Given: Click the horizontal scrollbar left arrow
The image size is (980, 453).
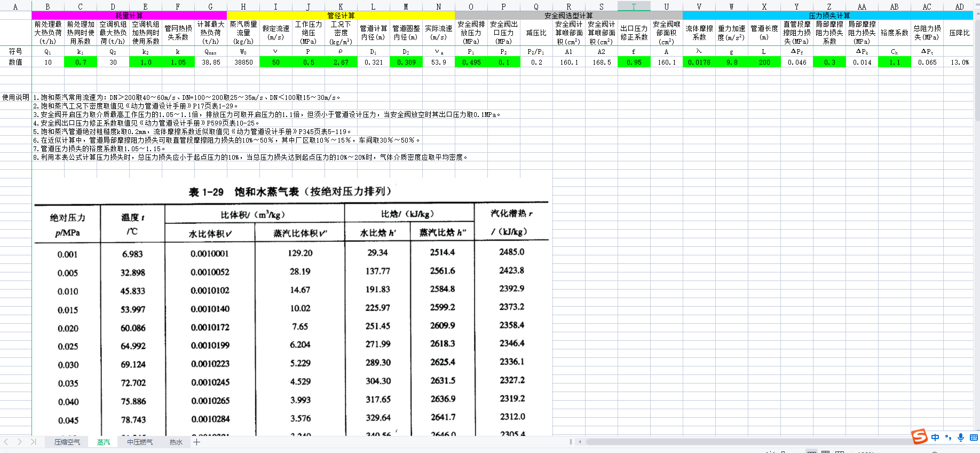Looking at the screenshot, I should pos(580,442).
